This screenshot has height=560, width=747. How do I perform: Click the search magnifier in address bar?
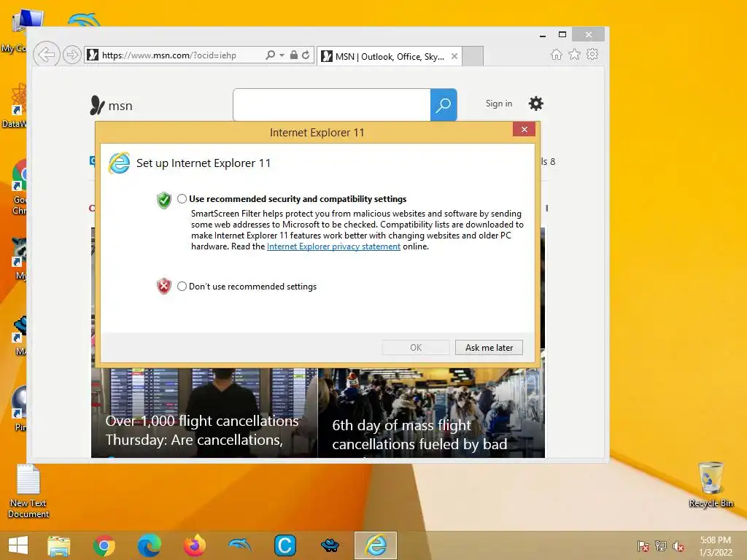coord(270,55)
